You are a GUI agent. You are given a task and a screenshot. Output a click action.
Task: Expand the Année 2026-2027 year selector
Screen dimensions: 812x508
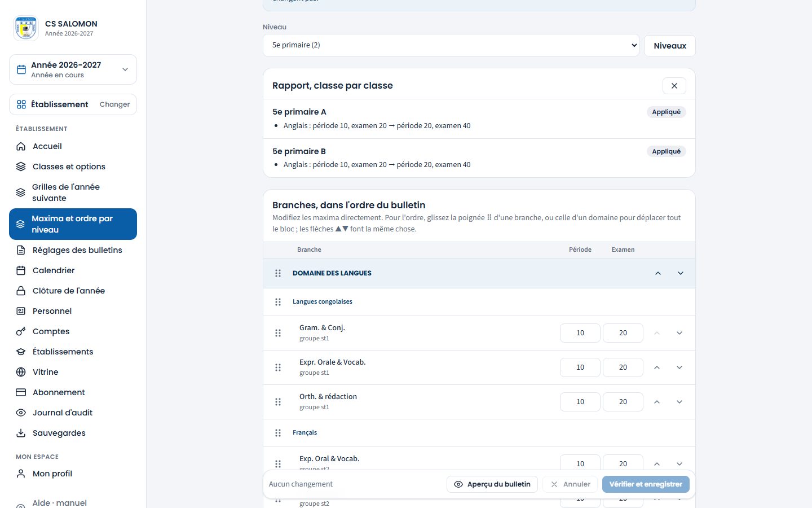click(x=73, y=69)
